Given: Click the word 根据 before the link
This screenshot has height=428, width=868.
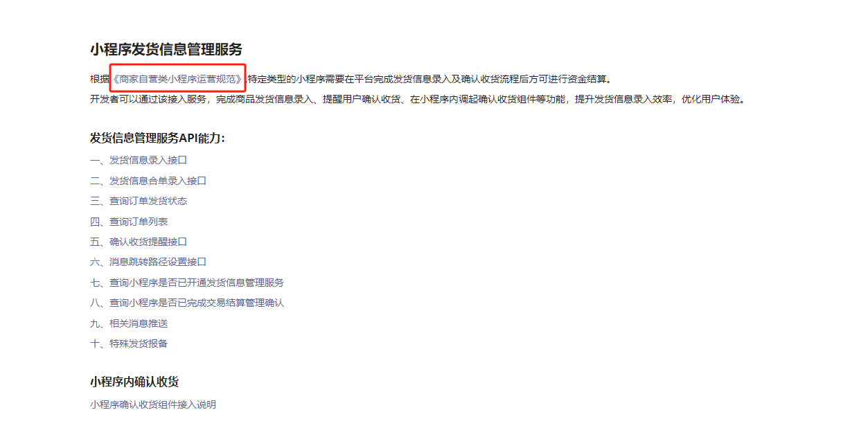Looking at the screenshot, I should pos(100,79).
